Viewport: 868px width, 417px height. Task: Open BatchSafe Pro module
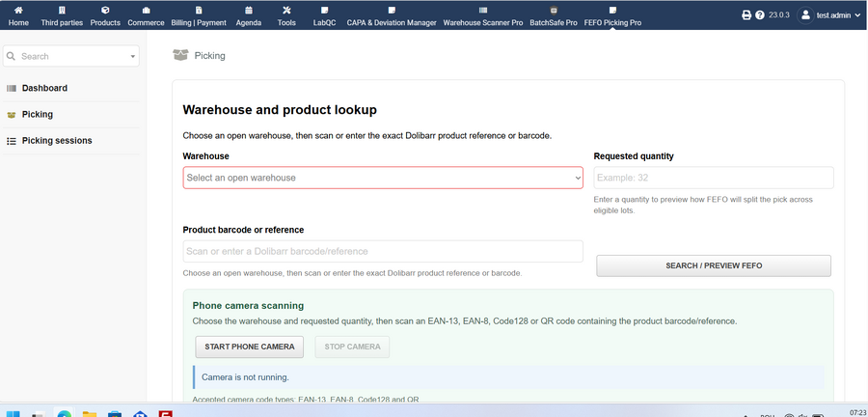[x=553, y=16]
